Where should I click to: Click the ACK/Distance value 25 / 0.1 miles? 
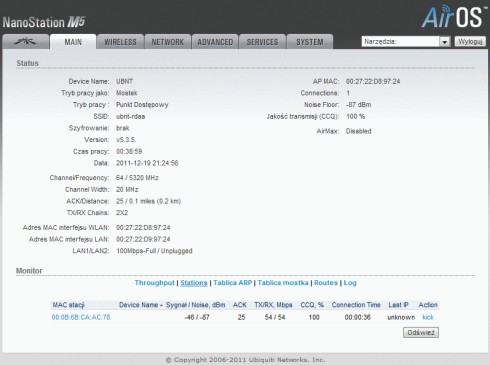coord(148,201)
